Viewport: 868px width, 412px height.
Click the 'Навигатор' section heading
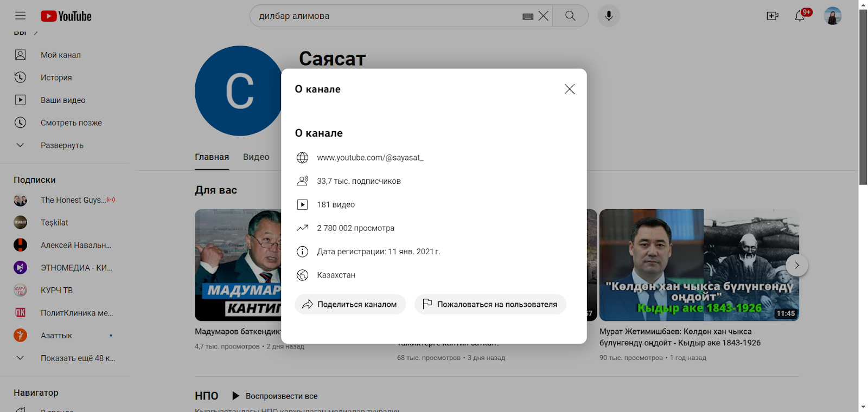pyautogui.click(x=36, y=392)
